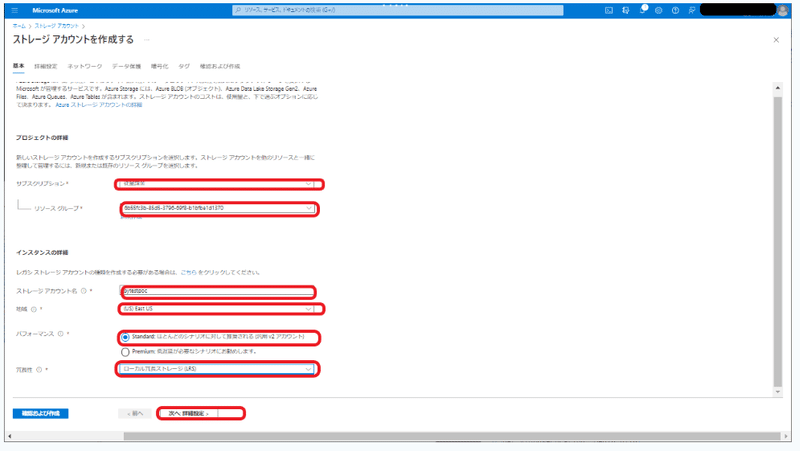Viewport: 800px width, 451px height.
Task: Click the blue 確認および作成 button
Action: click(40, 413)
